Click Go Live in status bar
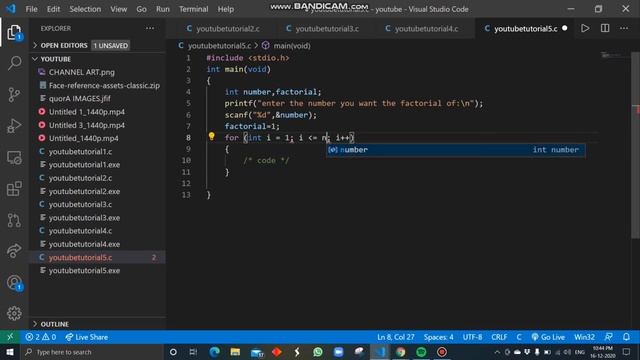The width and height of the screenshot is (640, 360). coord(548,337)
